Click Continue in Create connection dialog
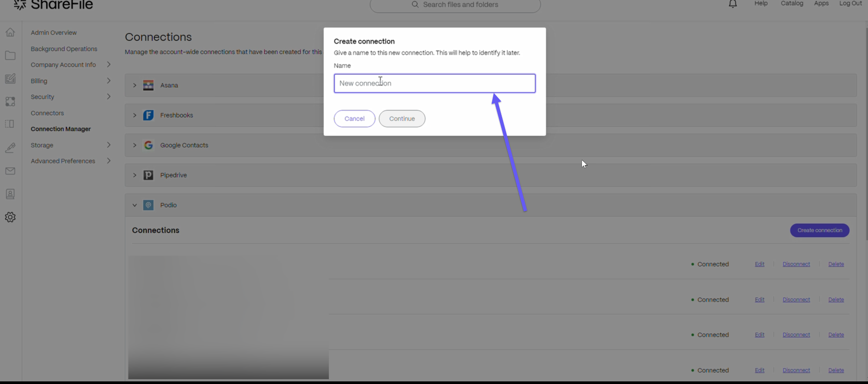The image size is (868, 384). click(x=402, y=119)
